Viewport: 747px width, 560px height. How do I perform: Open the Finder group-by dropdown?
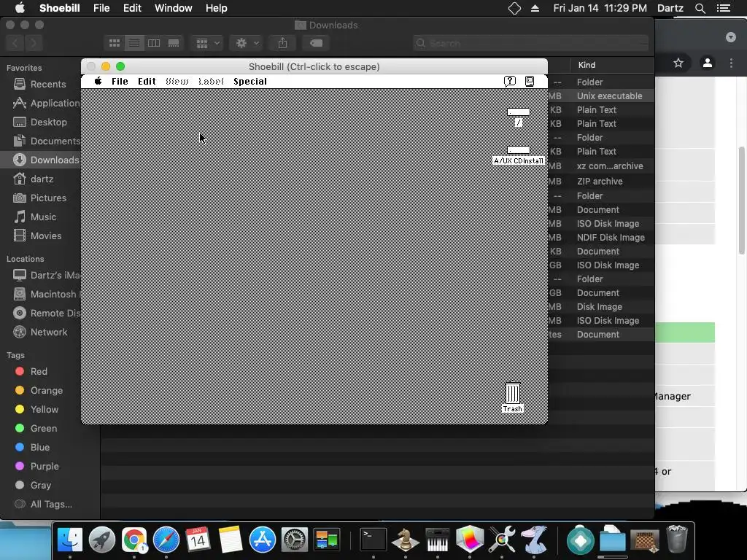coord(207,43)
